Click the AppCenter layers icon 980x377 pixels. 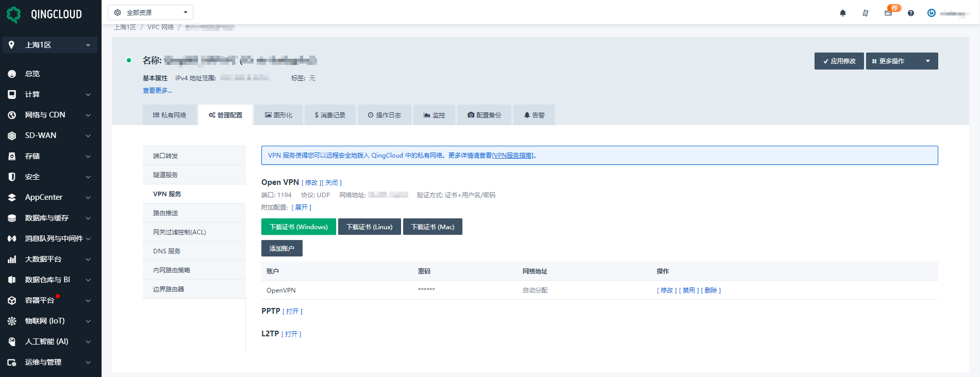12,197
